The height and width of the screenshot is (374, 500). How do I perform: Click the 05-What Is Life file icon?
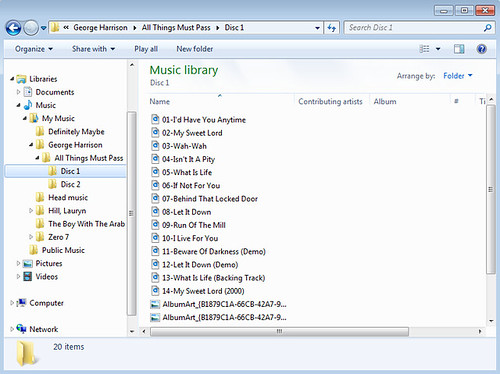point(155,172)
